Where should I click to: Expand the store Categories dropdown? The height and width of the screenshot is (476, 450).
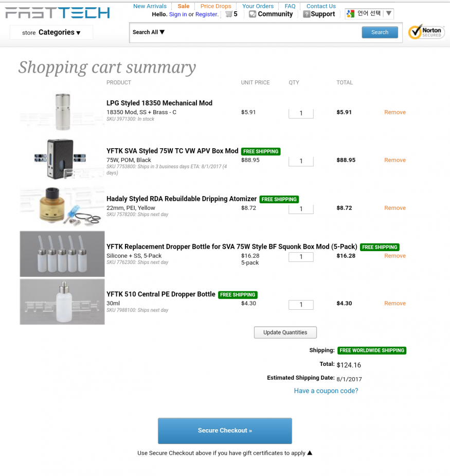(51, 32)
